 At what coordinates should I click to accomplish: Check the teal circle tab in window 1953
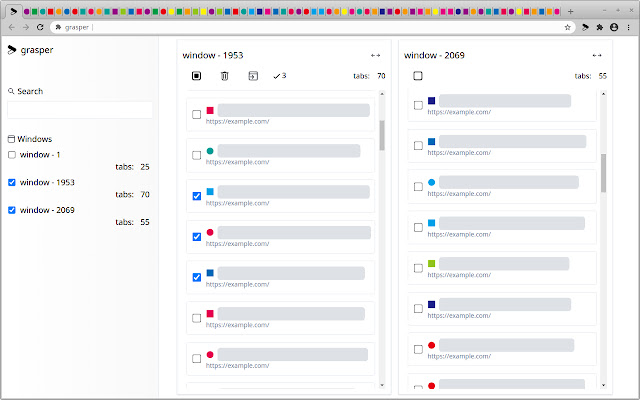(197, 155)
